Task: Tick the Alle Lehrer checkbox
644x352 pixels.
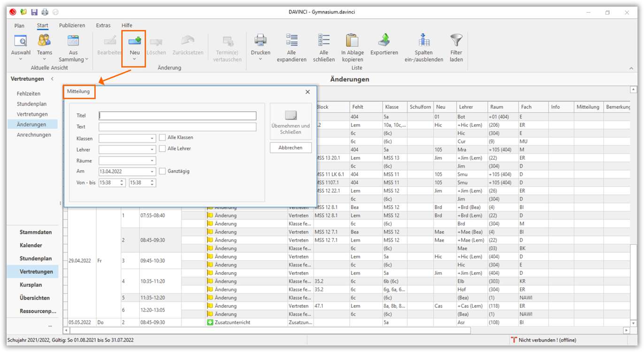Action: point(162,149)
